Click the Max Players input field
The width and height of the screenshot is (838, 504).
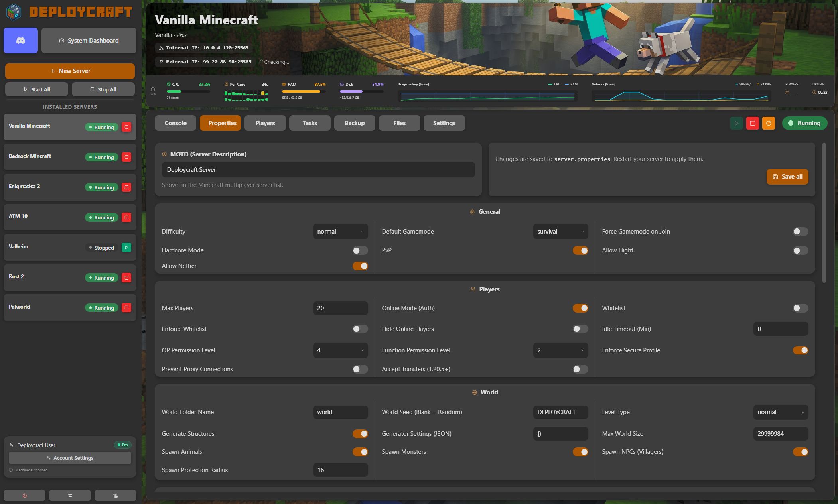340,308
